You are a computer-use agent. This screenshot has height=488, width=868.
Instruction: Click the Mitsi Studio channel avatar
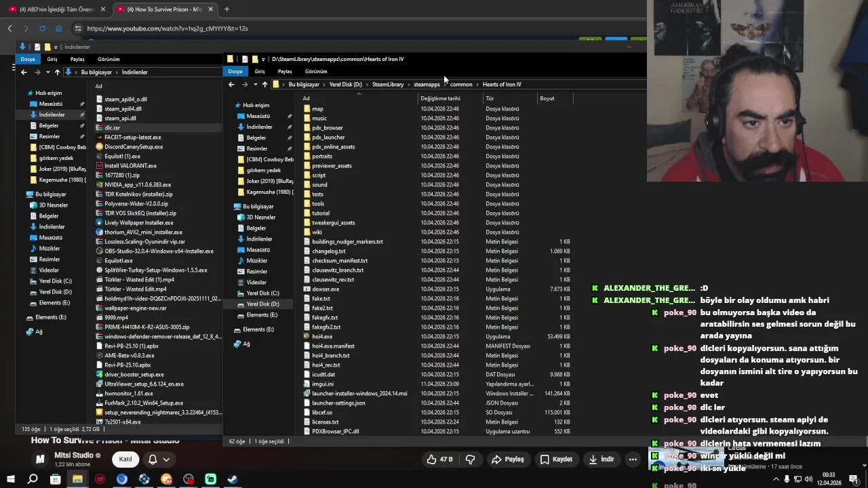coord(40,459)
